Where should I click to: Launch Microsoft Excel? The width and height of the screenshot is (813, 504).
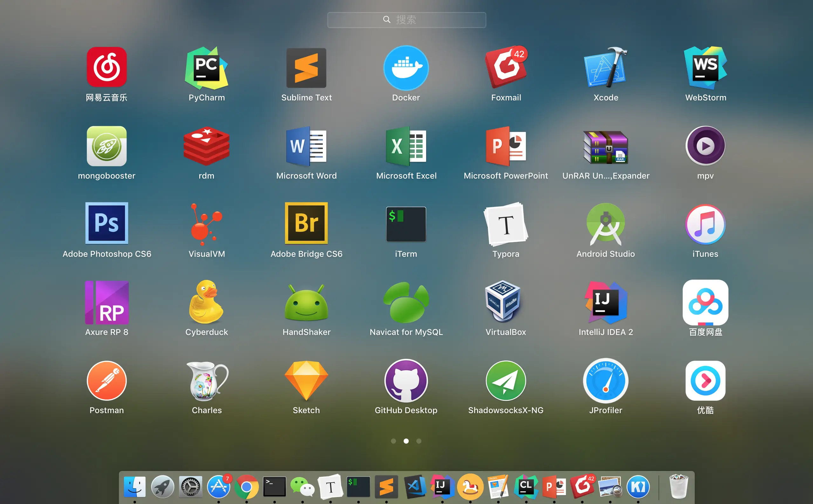click(406, 146)
